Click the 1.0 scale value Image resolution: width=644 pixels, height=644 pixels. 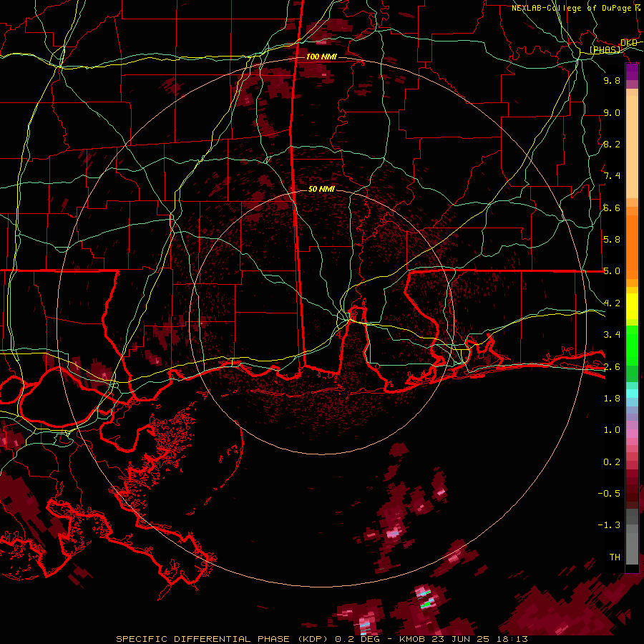pos(612,430)
